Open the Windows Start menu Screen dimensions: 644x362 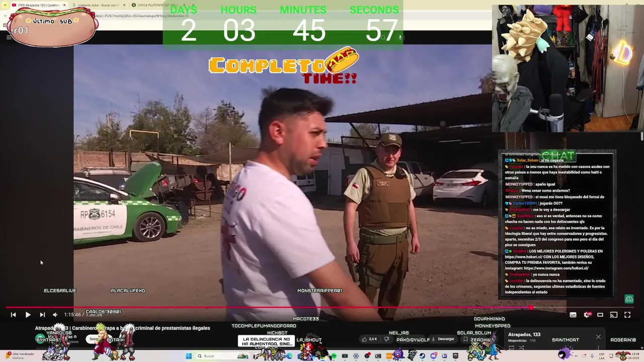pyautogui.click(x=189, y=356)
